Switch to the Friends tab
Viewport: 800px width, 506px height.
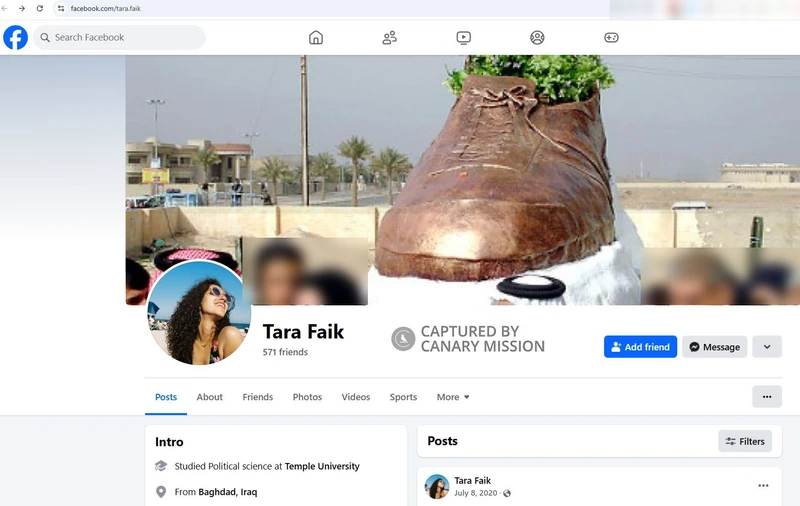258,397
